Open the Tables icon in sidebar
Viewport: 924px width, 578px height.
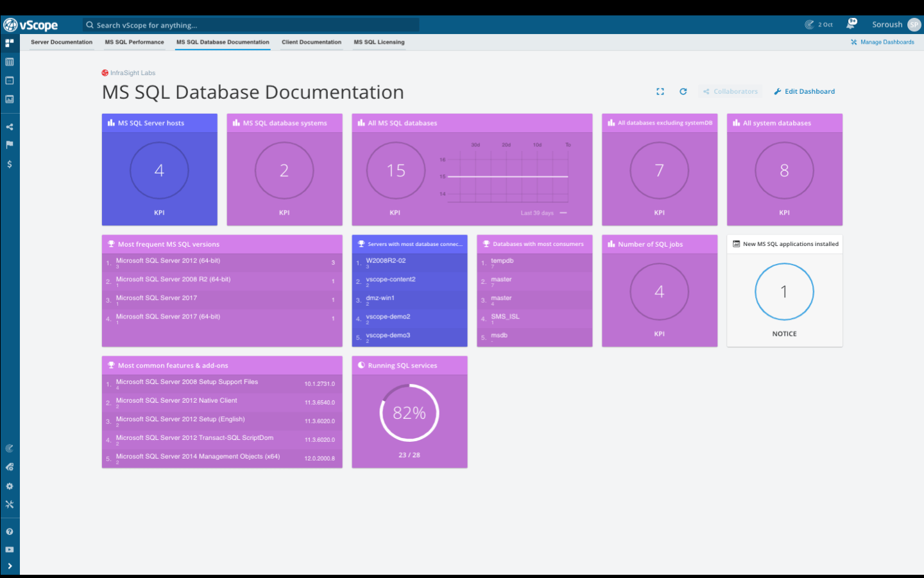tap(9, 62)
